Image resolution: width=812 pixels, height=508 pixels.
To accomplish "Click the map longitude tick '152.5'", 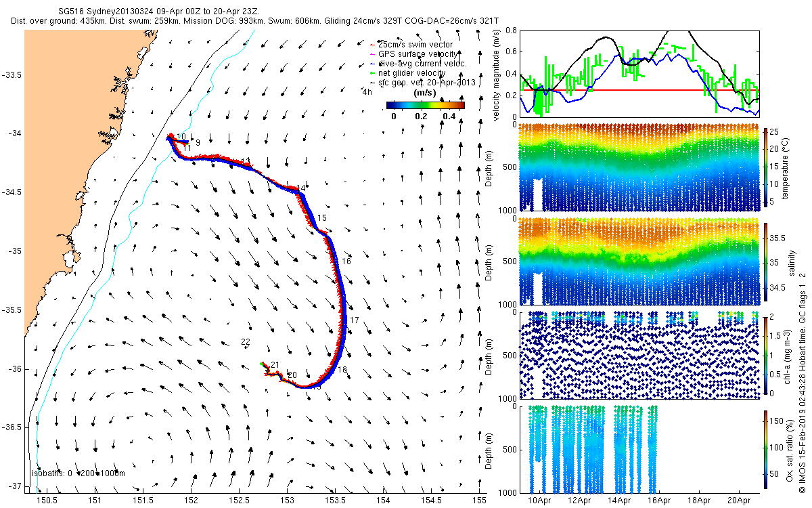I will click(240, 501).
